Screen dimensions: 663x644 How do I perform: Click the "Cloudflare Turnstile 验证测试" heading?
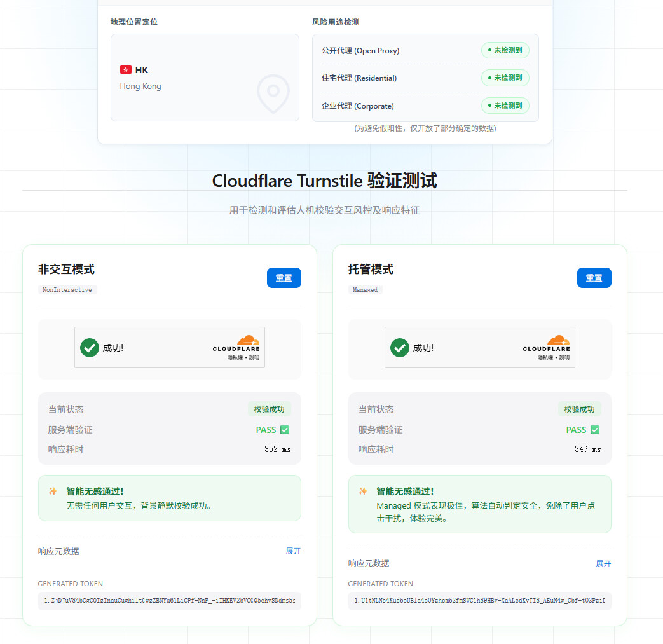click(x=324, y=181)
